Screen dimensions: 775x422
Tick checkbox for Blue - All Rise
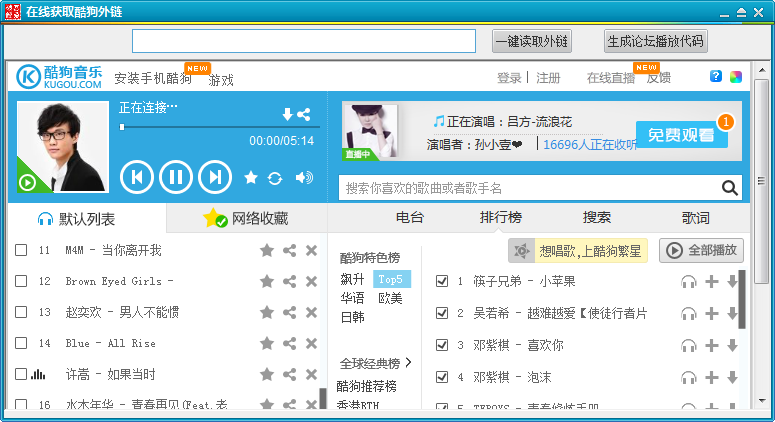coord(21,343)
